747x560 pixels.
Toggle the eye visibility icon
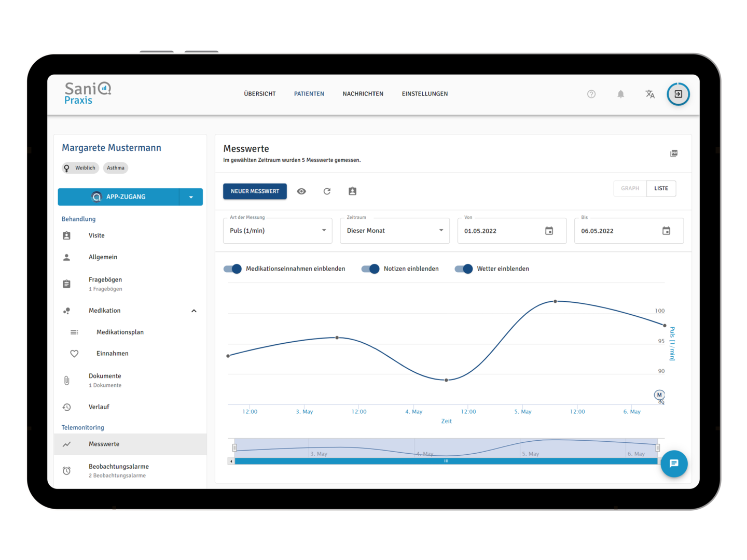(301, 191)
